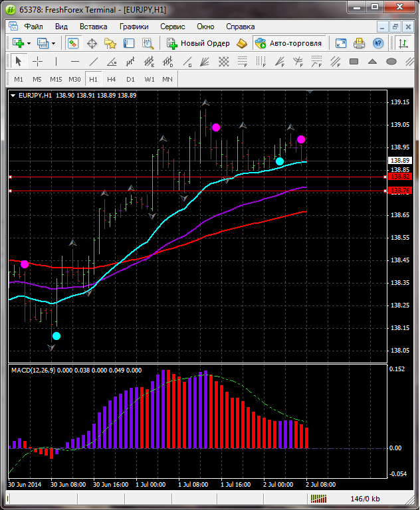Image resolution: width=420 pixels, height=510 pixels.
Task: Switch timeframe to MN
Action: 167,80
